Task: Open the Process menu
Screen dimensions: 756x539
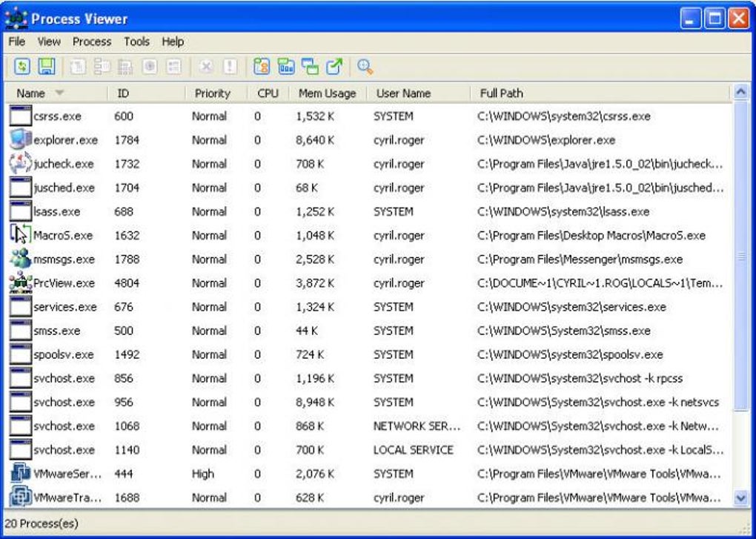Action: (92, 42)
